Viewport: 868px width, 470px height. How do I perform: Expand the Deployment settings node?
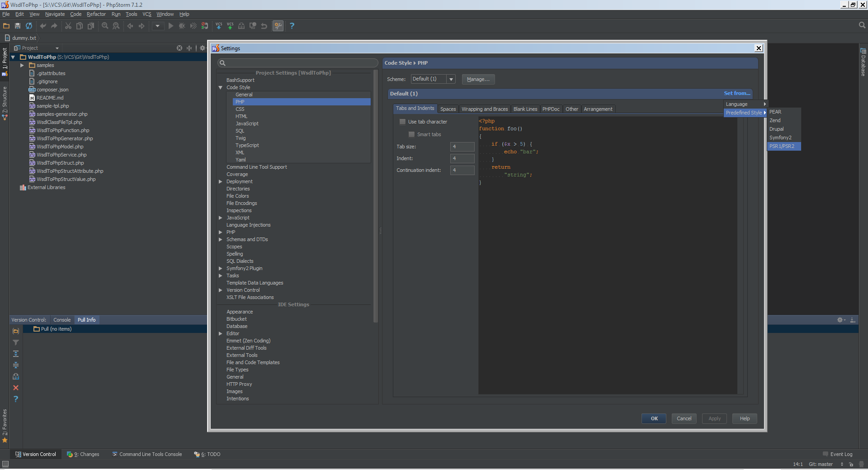(x=221, y=181)
